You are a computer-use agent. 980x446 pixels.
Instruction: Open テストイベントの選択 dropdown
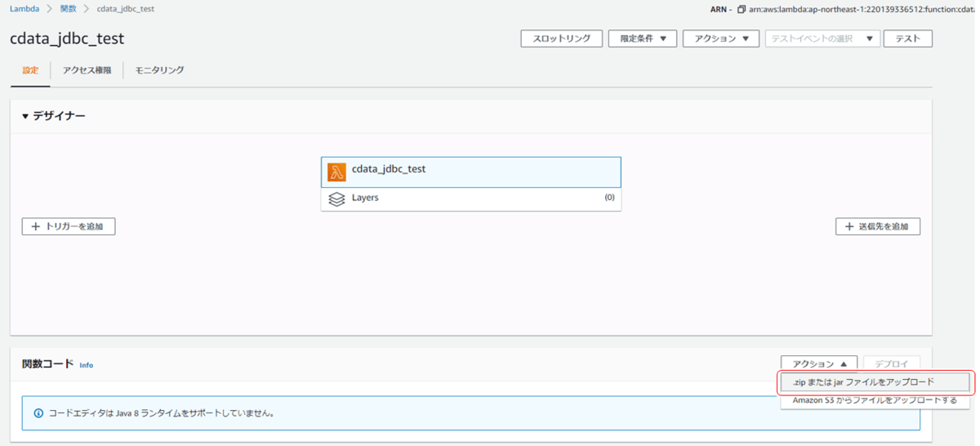822,38
